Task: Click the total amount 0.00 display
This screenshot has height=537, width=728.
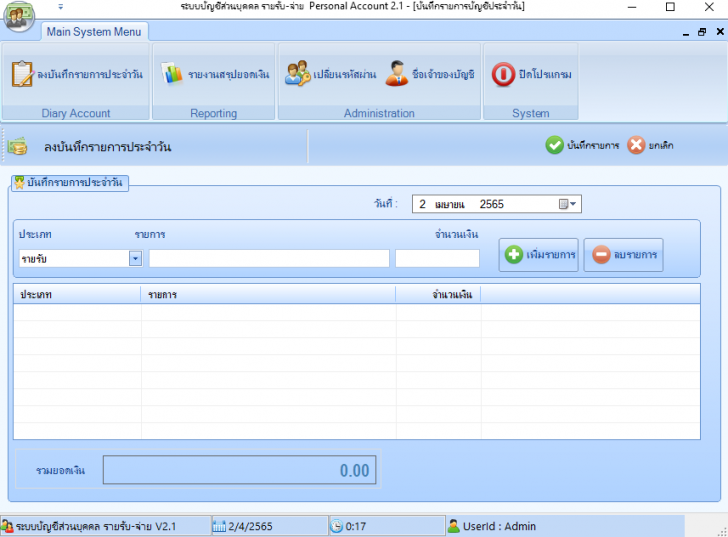Action: pos(240,470)
